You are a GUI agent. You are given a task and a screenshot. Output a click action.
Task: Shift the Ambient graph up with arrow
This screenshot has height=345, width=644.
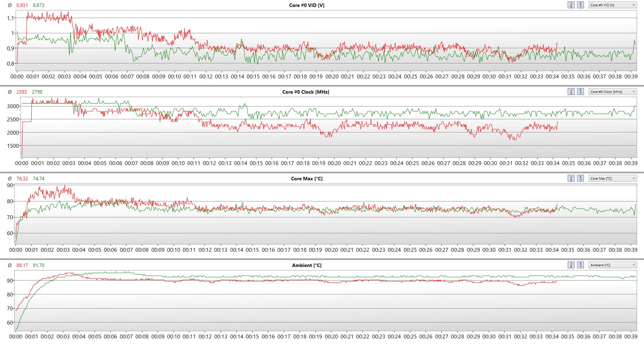[571, 265]
